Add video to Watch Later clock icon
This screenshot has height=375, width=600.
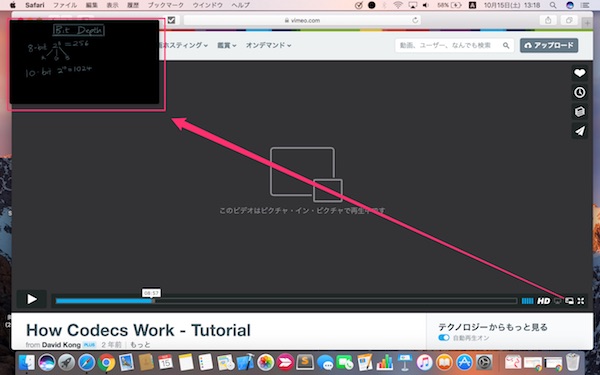click(580, 92)
